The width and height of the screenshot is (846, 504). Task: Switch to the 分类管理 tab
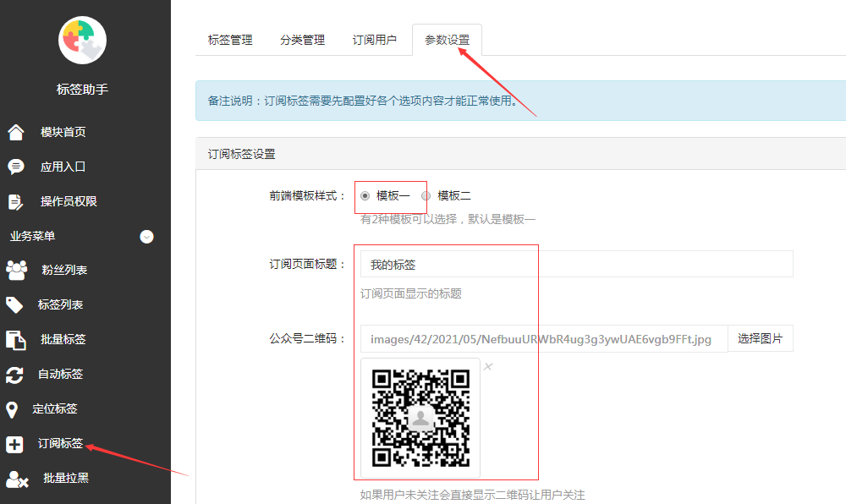pos(303,40)
